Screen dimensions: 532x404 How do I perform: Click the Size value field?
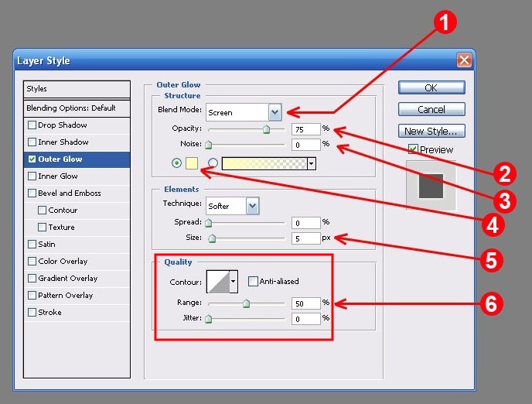(x=305, y=238)
